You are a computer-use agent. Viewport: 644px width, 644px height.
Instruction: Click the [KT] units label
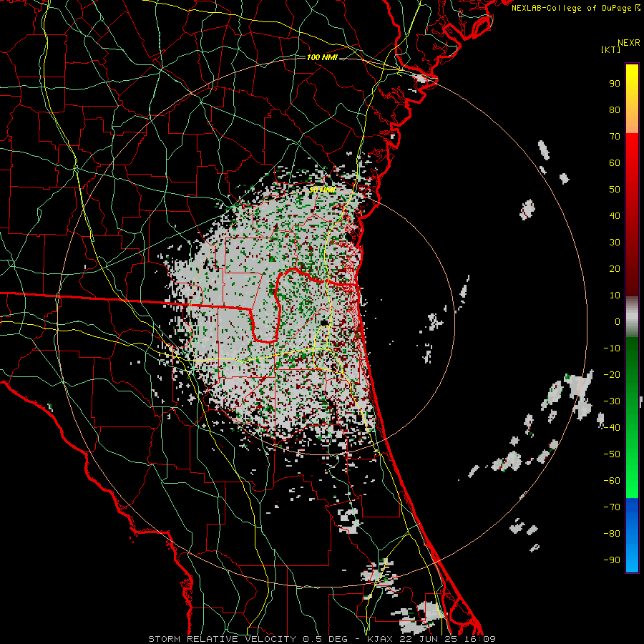tap(611, 49)
